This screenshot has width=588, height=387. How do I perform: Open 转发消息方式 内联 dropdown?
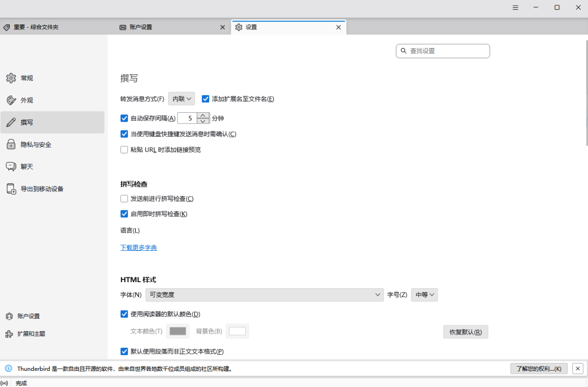point(181,99)
